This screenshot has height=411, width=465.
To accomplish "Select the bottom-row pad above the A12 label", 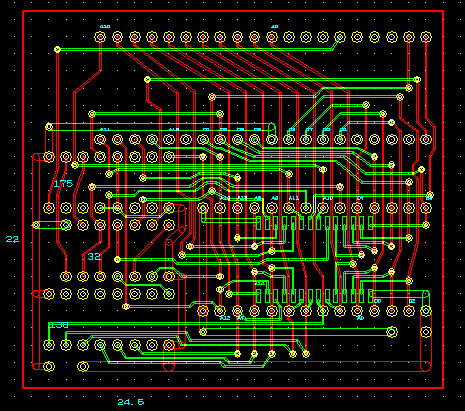I will [x=220, y=311].
